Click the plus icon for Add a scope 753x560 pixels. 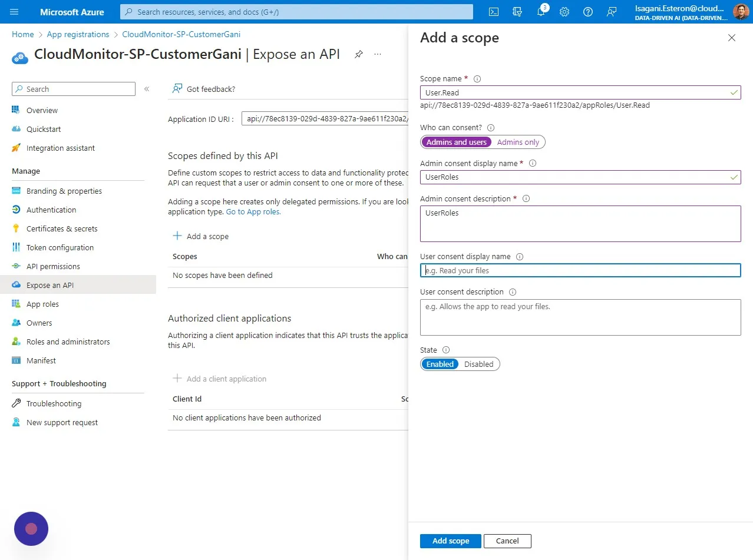[x=177, y=236]
